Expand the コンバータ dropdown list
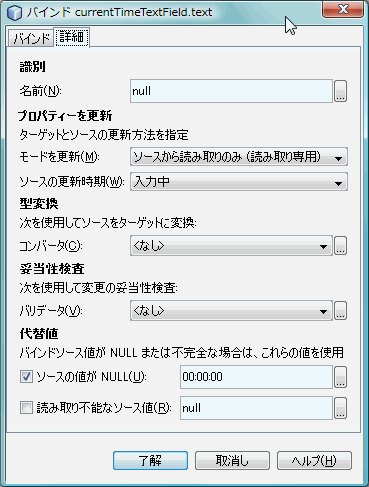 tap(231, 246)
